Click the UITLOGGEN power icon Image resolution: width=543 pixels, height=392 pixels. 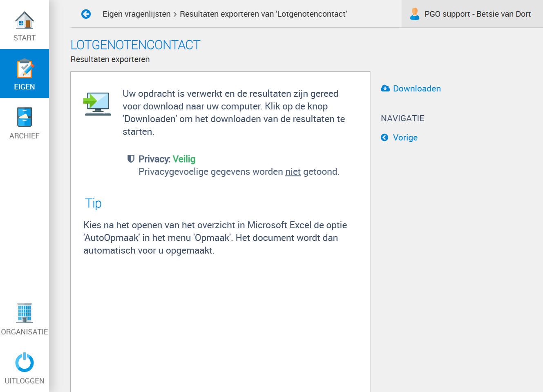pos(25,362)
